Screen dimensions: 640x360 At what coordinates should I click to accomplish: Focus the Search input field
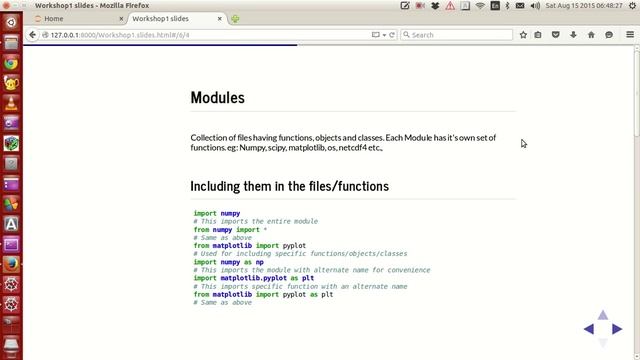pyautogui.click(x=456, y=35)
